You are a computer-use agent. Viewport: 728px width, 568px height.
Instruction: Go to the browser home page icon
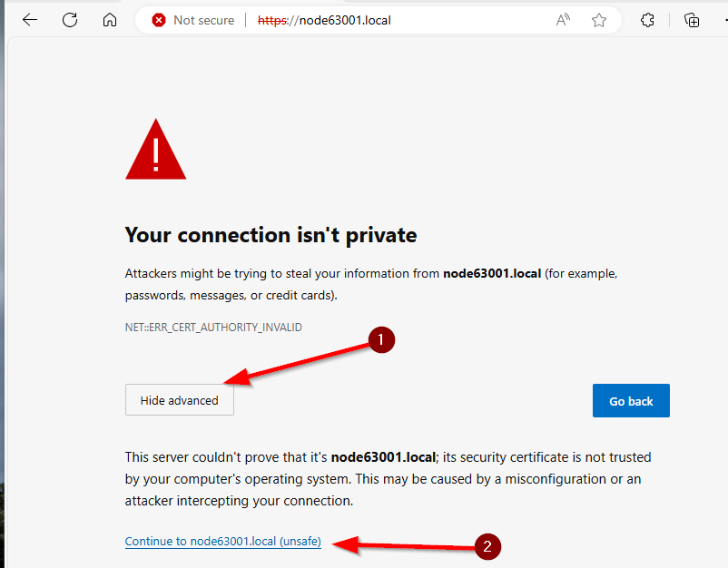(110, 20)
